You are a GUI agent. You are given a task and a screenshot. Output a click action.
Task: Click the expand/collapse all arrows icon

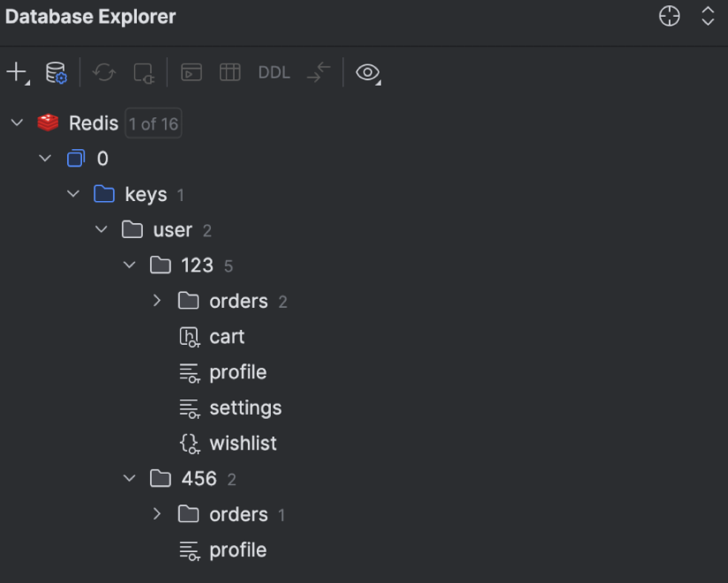(708, 17)
